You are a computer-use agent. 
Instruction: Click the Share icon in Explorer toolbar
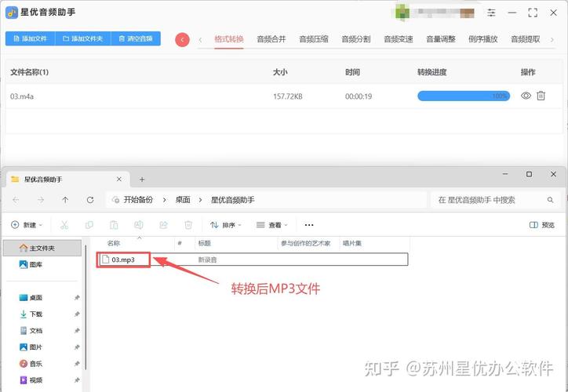coord(163,225)
